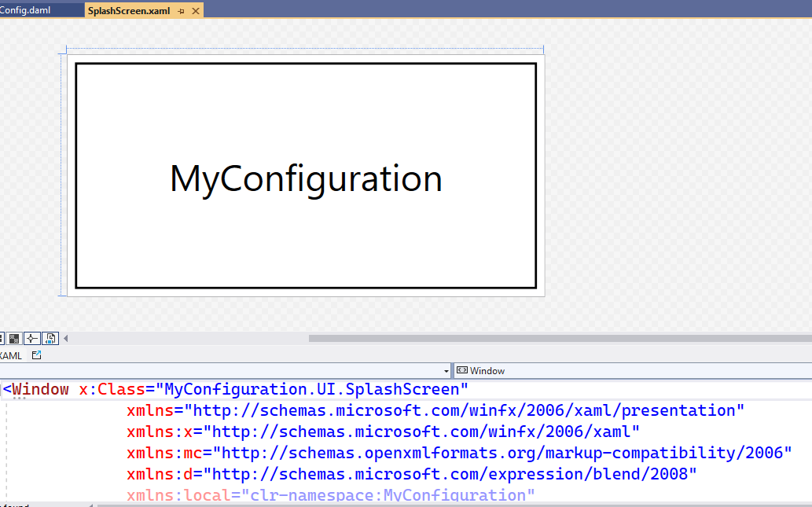This screenshot has width=812, height=507.
Task: Open the element selector combo box dropdown
Action: [x=446, y=370]
